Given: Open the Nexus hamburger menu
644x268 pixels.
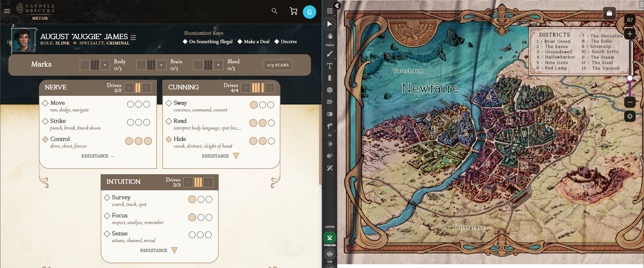Looking at the screenshot, I should pos(7,11).
